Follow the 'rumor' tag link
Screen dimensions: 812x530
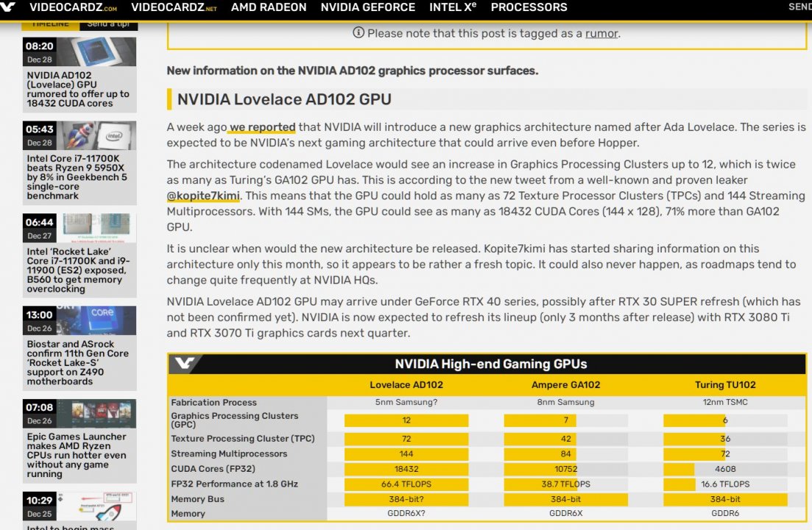coord(601,33)
